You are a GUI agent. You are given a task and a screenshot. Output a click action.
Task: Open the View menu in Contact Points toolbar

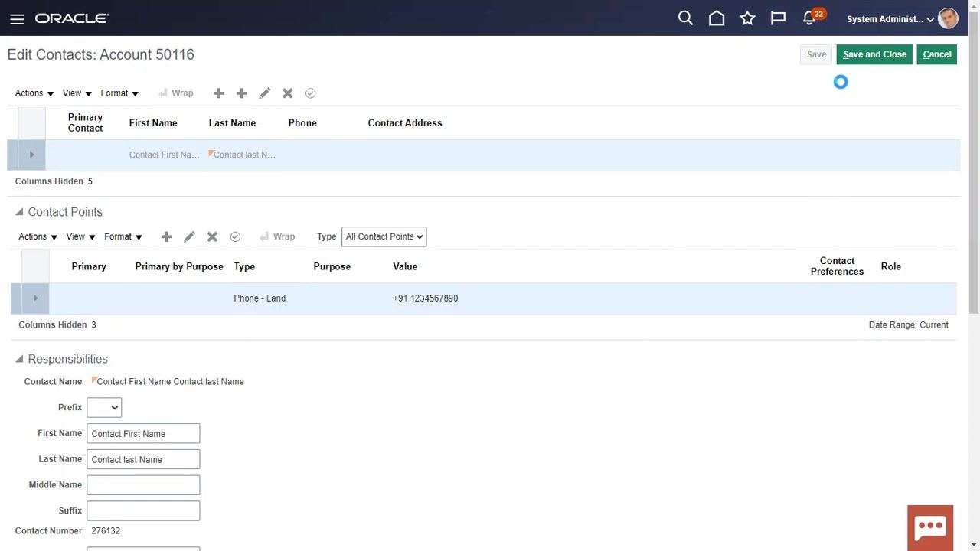(81, 236)
